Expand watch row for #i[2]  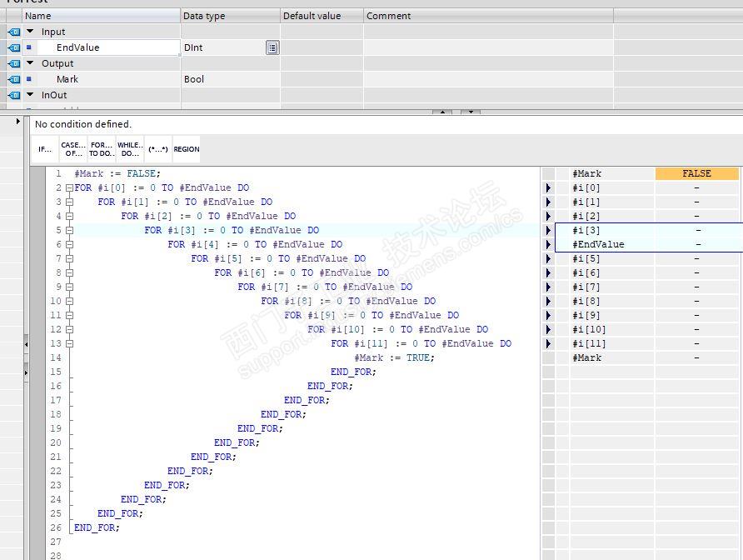[x=548, y=216]
